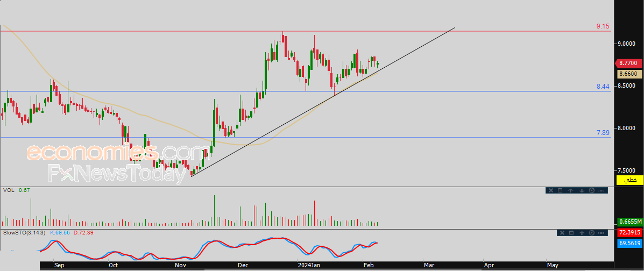Move the SlowSTO panel up
The image size is (644, 271).
coord(582,233)
